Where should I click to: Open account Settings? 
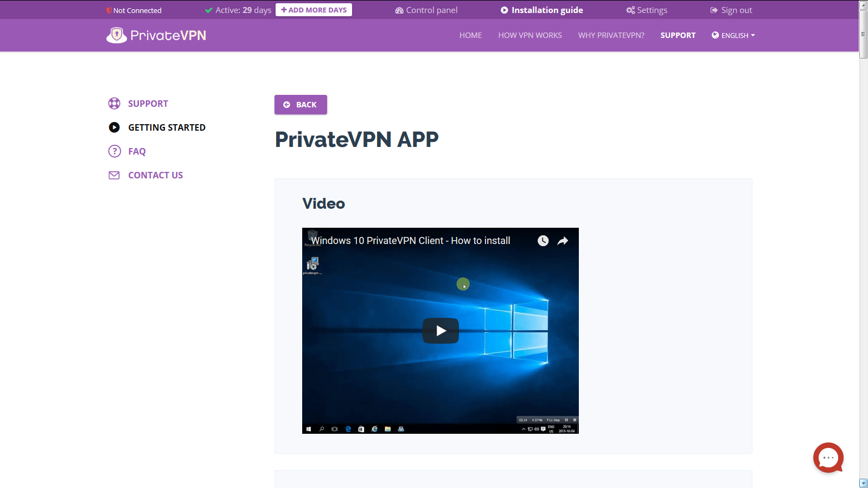click(647, 10)
